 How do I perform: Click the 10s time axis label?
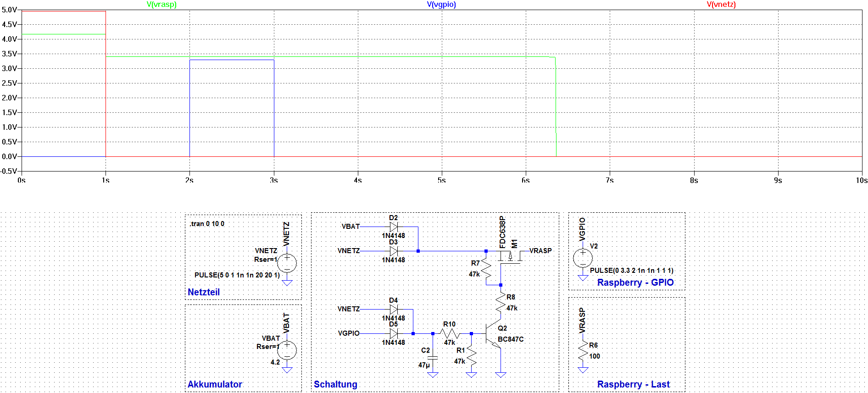(x=862, y=180)
